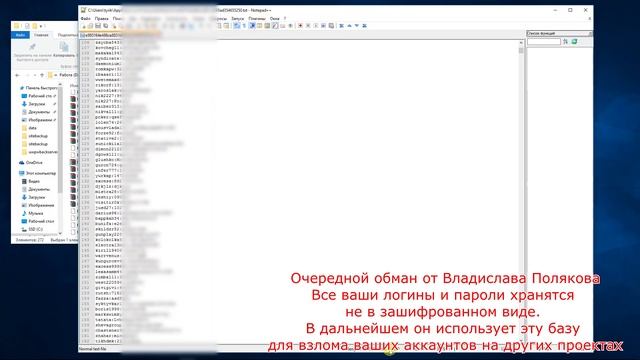640x360 pixels.
Task: Open the ? help menu
Action: click(x=285, y=18)
